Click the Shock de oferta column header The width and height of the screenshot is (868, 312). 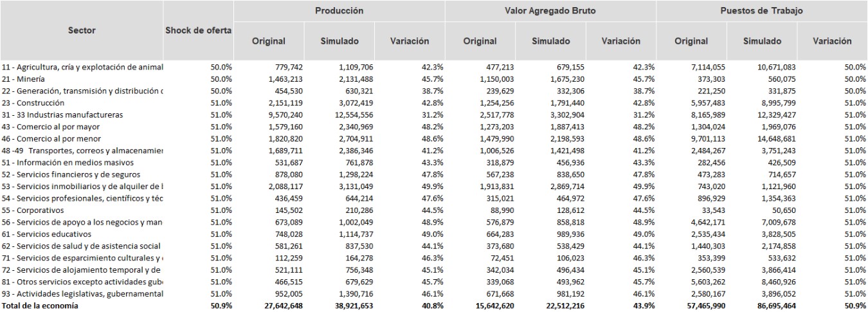(x=199, y=30)
